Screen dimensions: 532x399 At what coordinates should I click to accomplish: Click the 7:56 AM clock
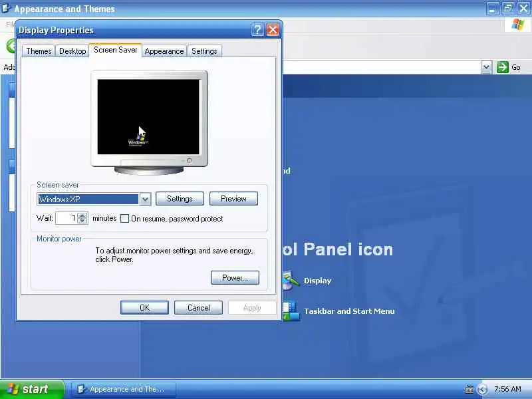coord(507,389)
